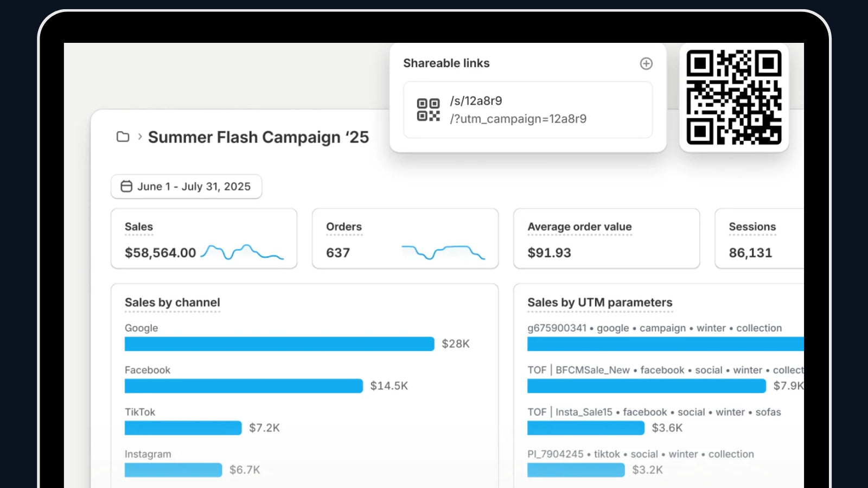Click the utm_campaign=12a8r9 link text
Viewport: 868px width, 488px height.
518,119
